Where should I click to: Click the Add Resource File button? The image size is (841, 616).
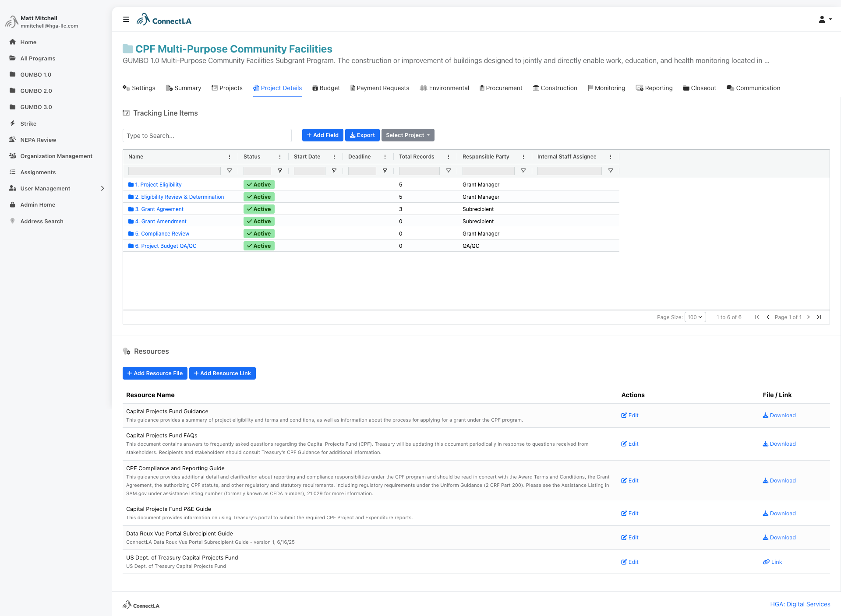pyautogui.click(x=155, y=373)
